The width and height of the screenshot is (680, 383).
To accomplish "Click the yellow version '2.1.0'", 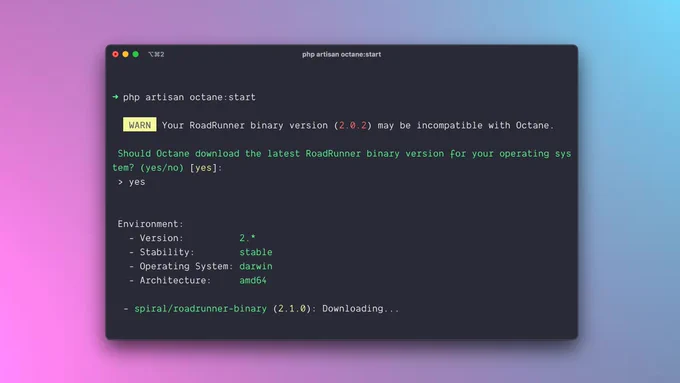I will point(292,308).
